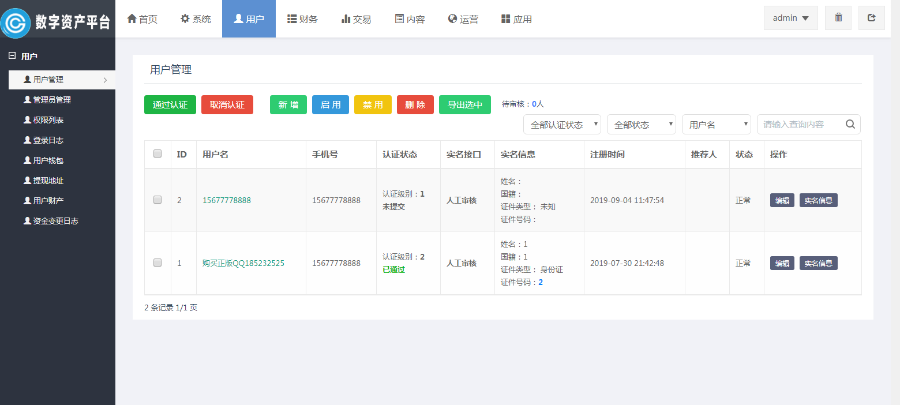Click the logout icon at top right

click(872, 18)
